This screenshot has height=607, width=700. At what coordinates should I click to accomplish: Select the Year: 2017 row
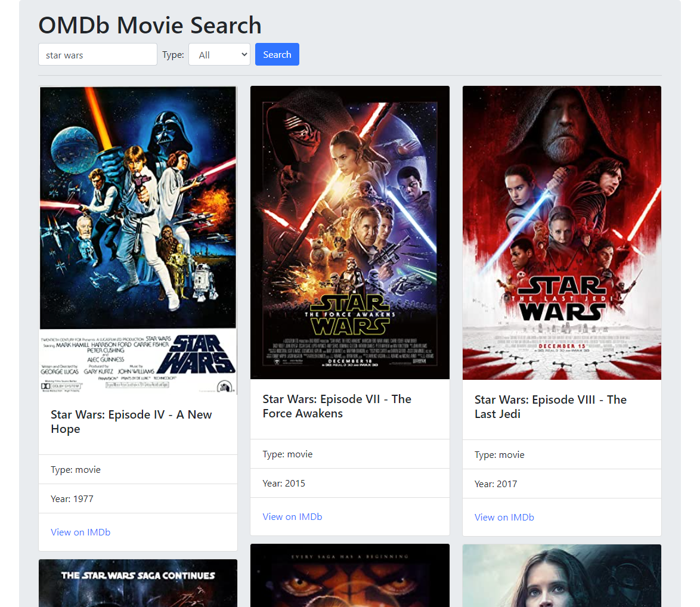point(562,484)
